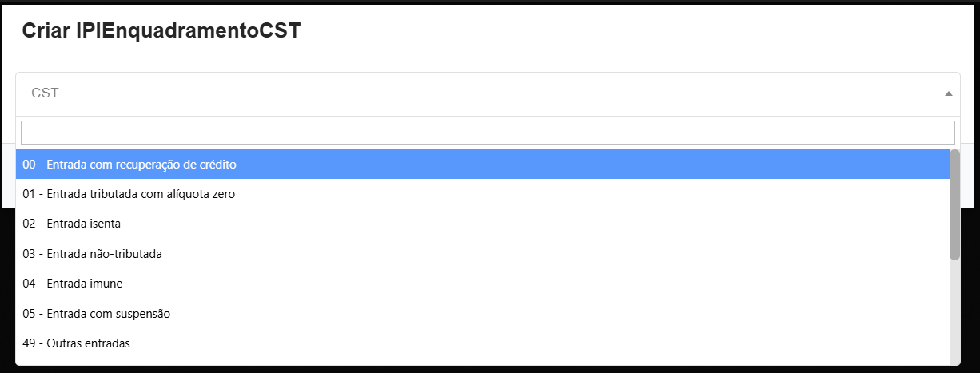Click the "Criar IPIEnquadramentoCST" dialog title
The image size is (980, 373).
(x=161, y=31)
